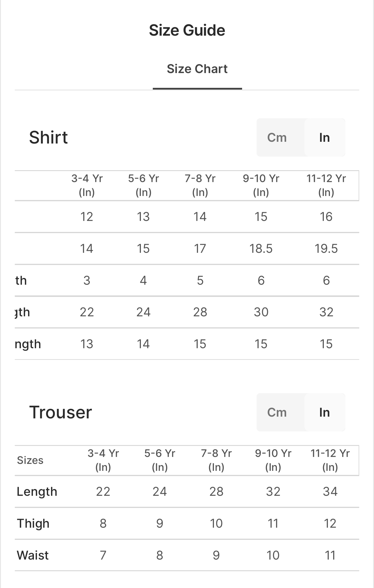Select Trouser table's 9-10 Yr column header

pyautogui.click(x=273, y=460)
